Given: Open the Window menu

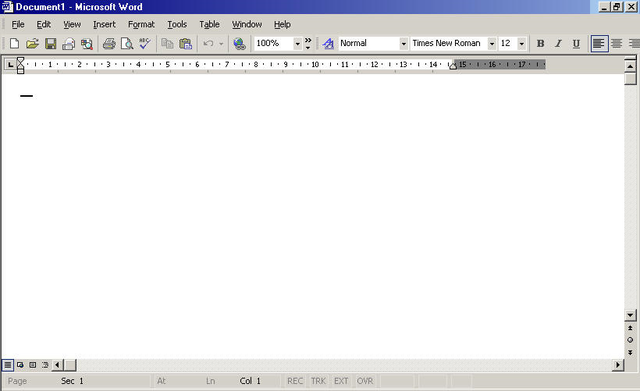Looking at the screenshot, I should click(247, 24).
